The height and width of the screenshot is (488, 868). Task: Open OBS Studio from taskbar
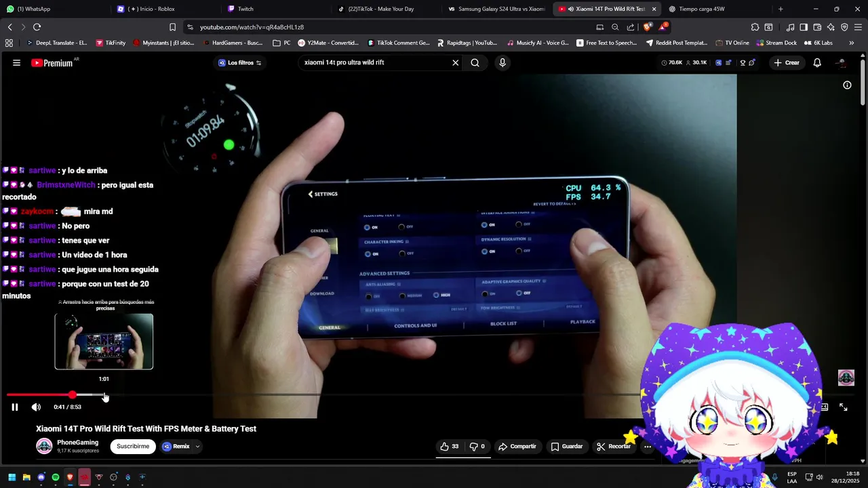pyautogui.click(x=113, y=477)
